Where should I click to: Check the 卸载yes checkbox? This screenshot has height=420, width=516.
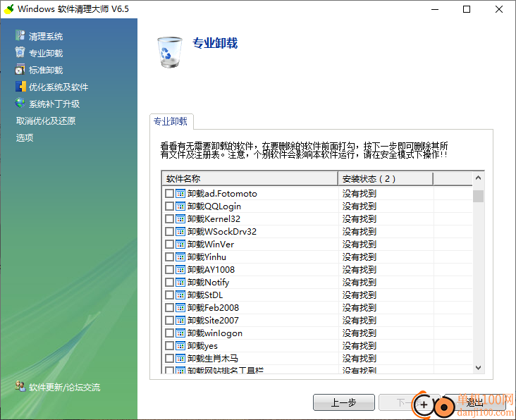click(169, 346)
